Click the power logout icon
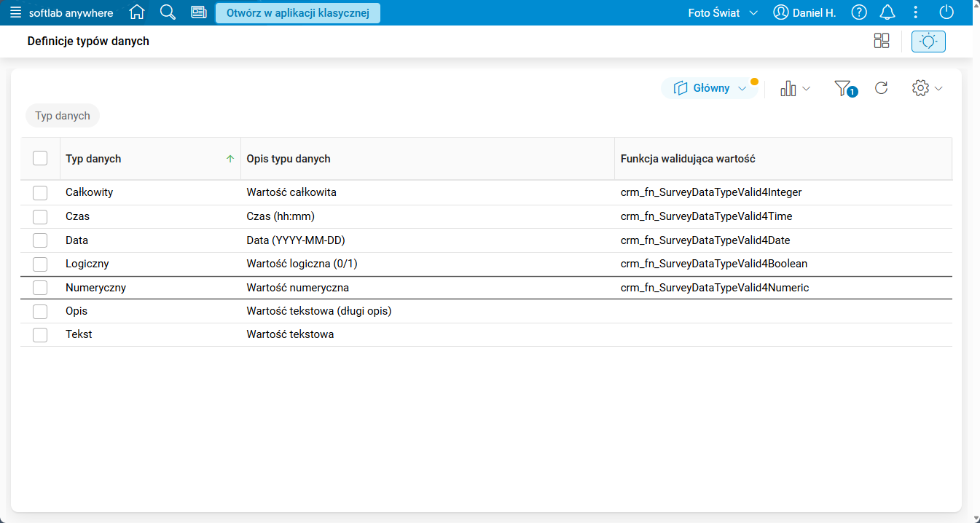This screenshot has height=523, width=980. [x=946, y=12]
